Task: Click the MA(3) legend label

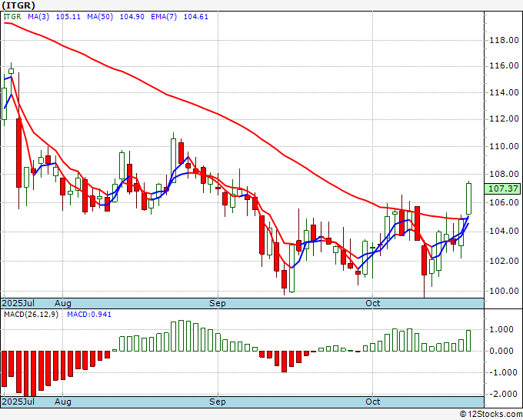Action: pyautogui.click(x=38, y=17)
